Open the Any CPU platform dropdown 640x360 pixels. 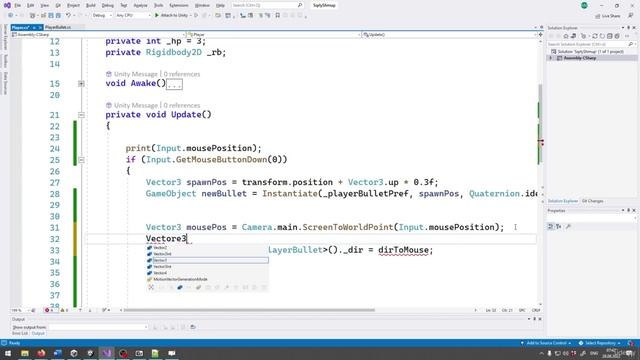(133, 16)
